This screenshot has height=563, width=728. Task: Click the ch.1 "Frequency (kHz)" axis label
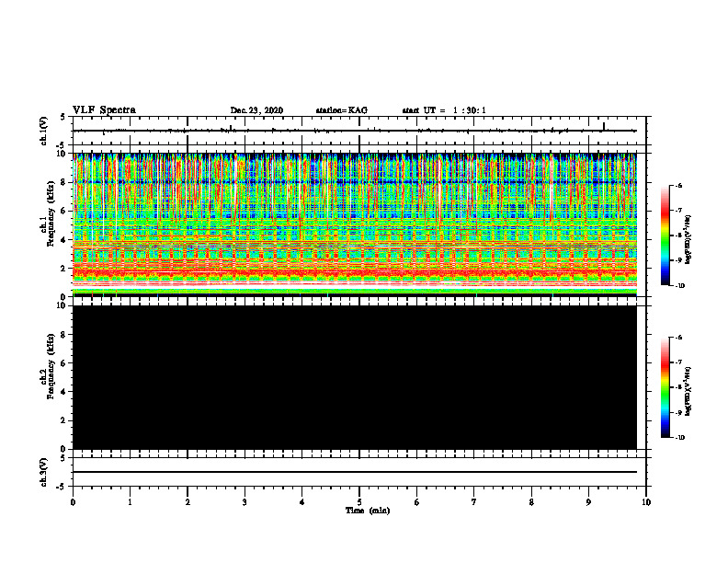coord(51,213)
